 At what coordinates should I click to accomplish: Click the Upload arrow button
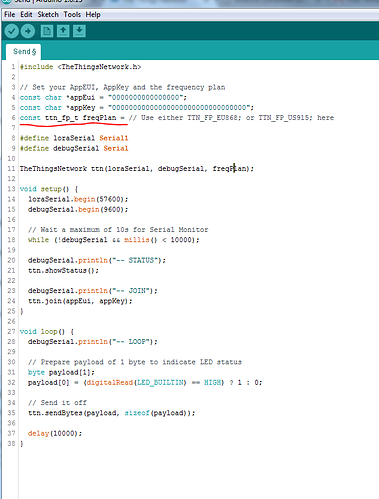click(28, 31)
